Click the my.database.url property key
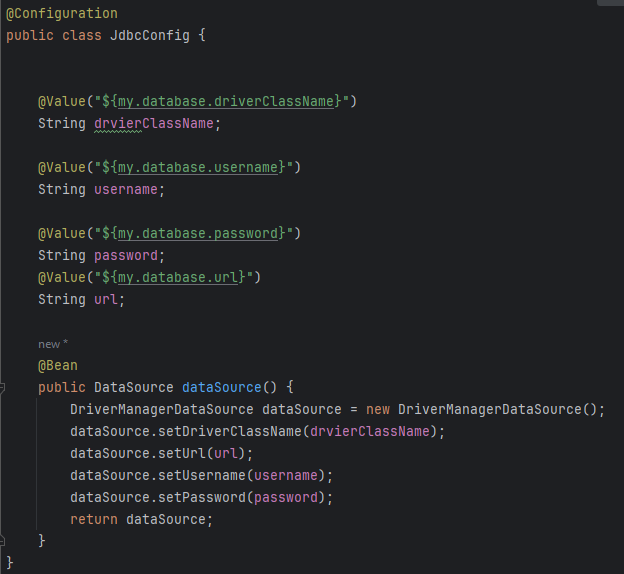This screenshot has height=574, width=624. click(x=178, y=277)
